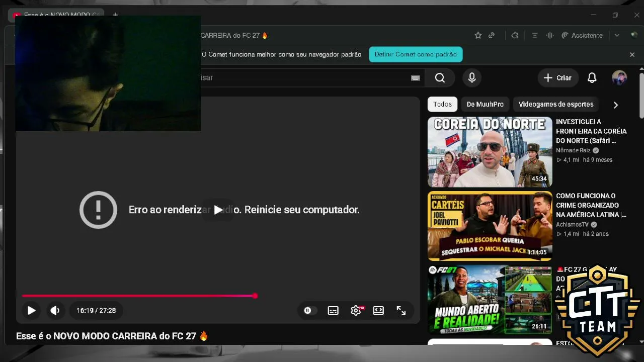Dismiss the default browser notification bar

[632, 54]
